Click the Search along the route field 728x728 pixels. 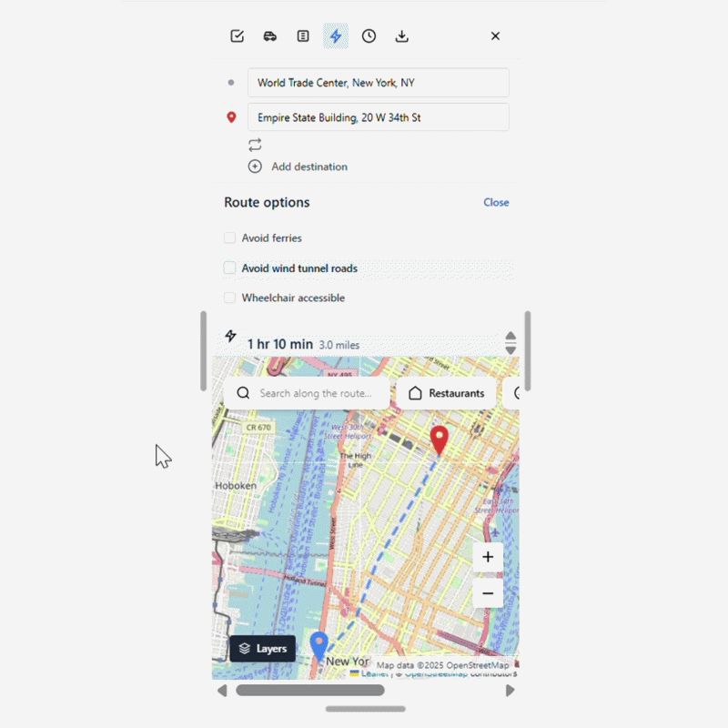coord(315,393)
